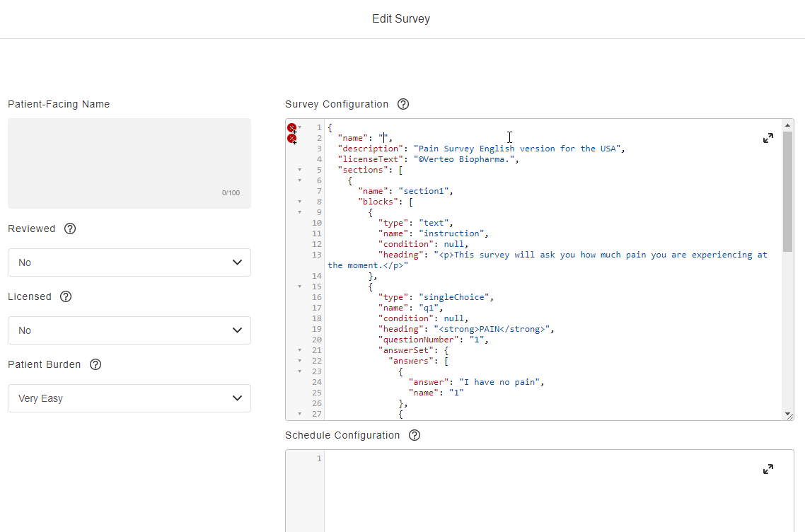Click help icon next to Schedule Configuration
The image size is (805, 532).
[415, 435]
